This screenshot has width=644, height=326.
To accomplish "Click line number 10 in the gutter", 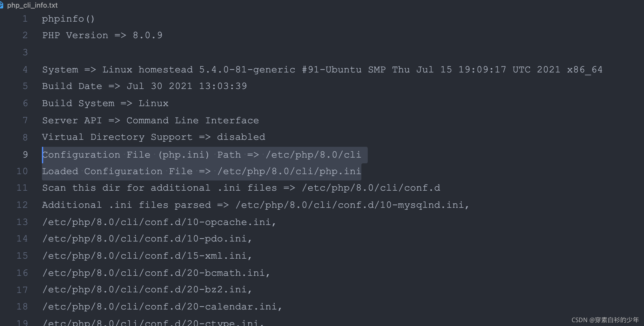I will (x=22, y=171).
